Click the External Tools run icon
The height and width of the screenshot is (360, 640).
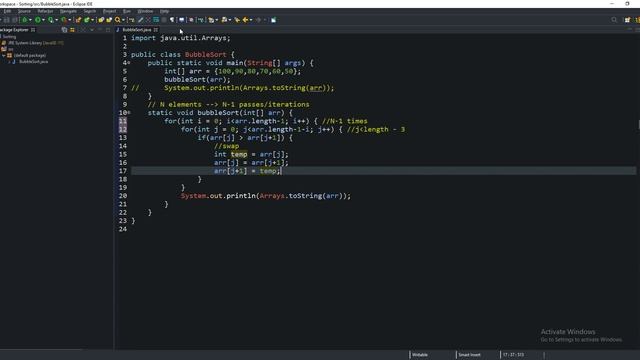tap(64, 20)
